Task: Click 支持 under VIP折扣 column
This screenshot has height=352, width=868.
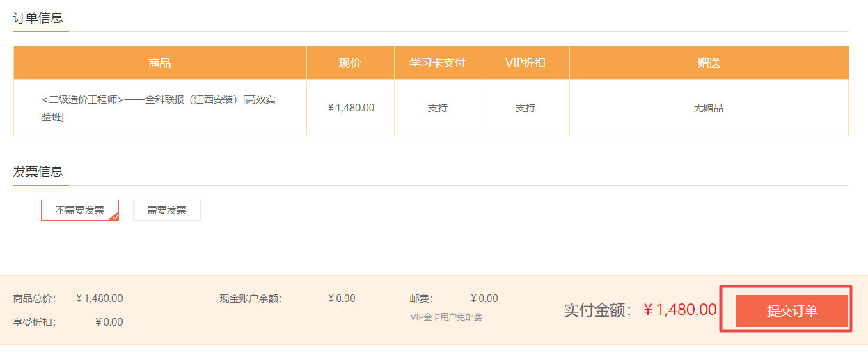Action: click(x=526, y=108)
